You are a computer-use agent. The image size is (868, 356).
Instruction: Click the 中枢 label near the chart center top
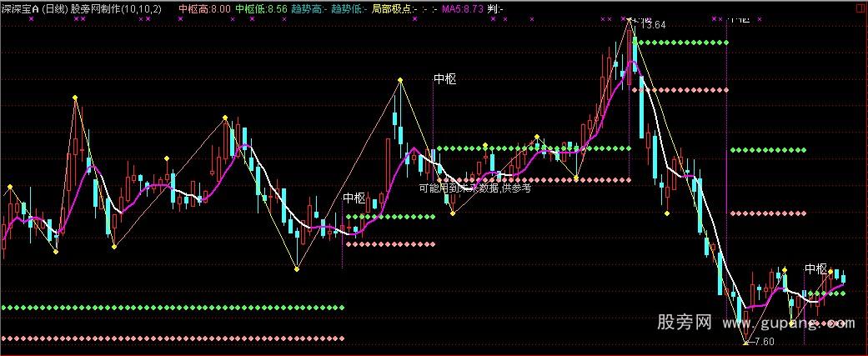[445, 79]
